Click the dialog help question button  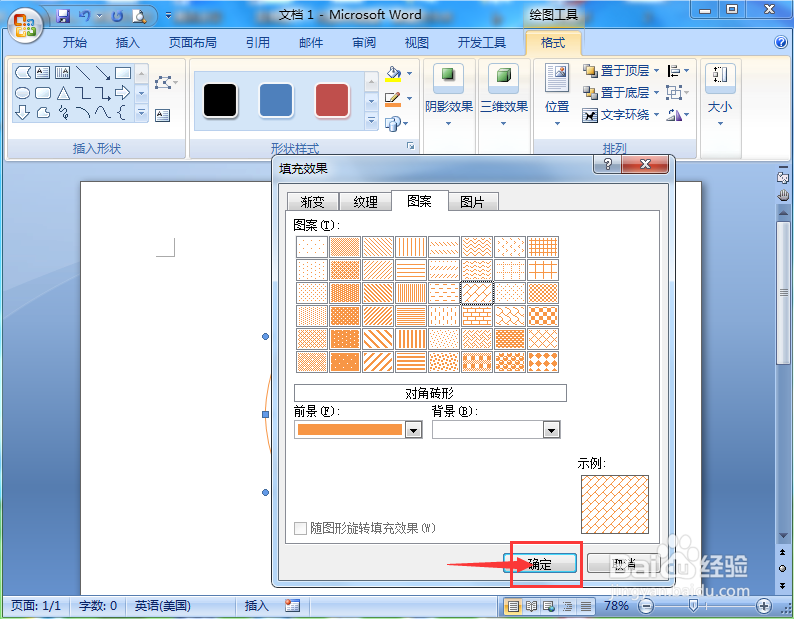tap(607, 164)
